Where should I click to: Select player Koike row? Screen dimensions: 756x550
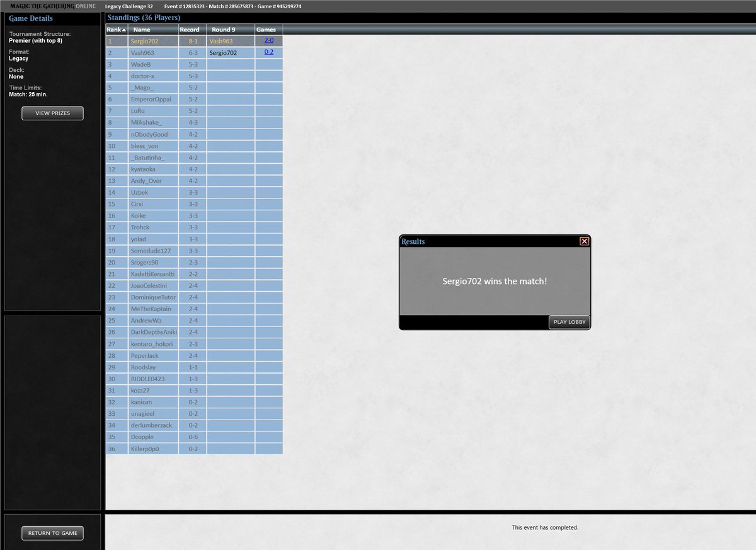pyautogui.click(x=194, y=216)
